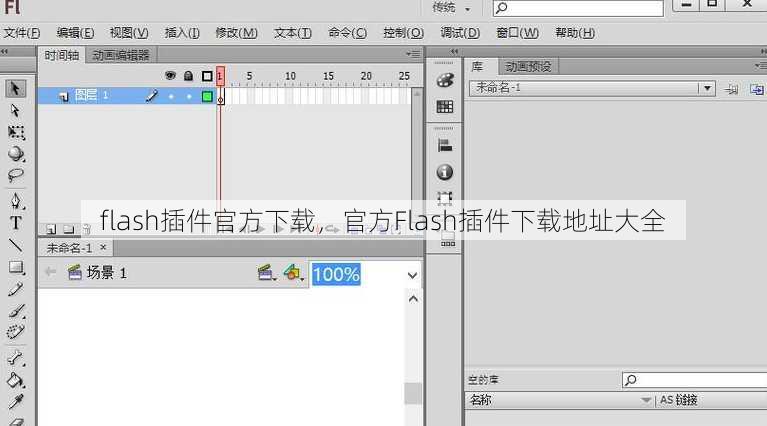The height and width of the screenshot is (426, 767).
Task: Switch to the 动画预设 tab
Action: 528,67
